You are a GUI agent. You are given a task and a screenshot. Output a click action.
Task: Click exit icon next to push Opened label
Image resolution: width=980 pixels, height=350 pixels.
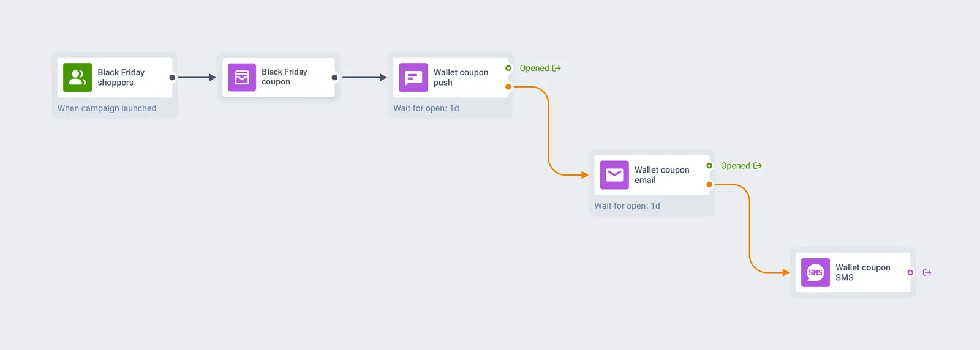(557, 68)
